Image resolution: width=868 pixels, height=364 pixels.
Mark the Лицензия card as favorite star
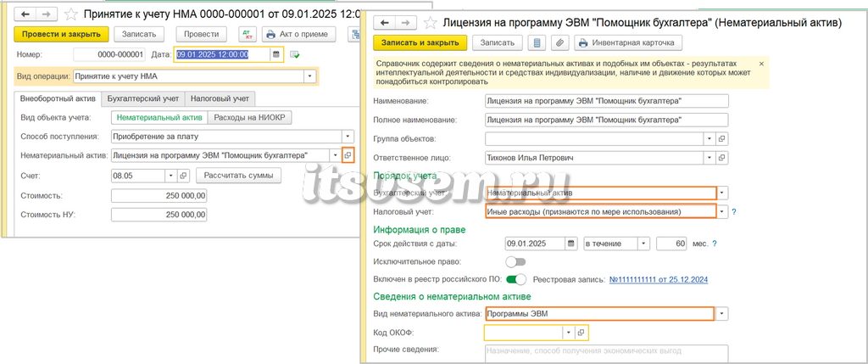tap(431, 23)
